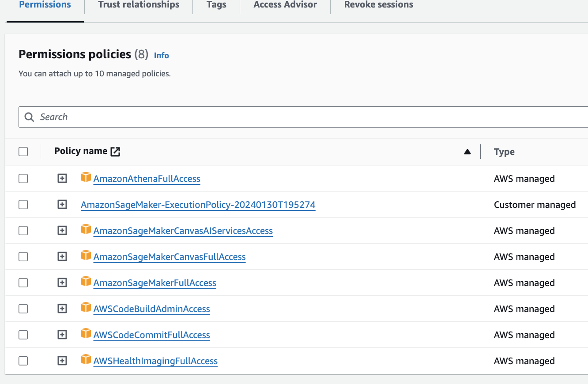
Task: Open the AWSCodeCommitFullAccess policy link
Action: click(152, 335)
